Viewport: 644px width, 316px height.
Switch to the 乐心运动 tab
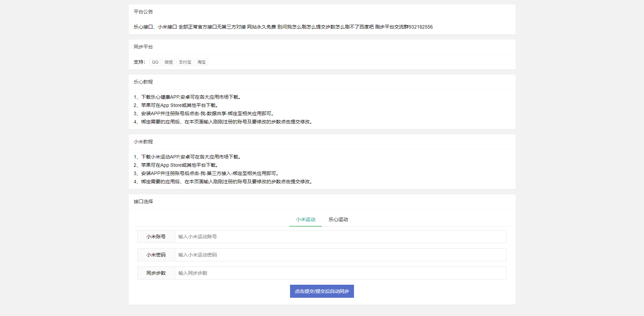tap(337, 219)
